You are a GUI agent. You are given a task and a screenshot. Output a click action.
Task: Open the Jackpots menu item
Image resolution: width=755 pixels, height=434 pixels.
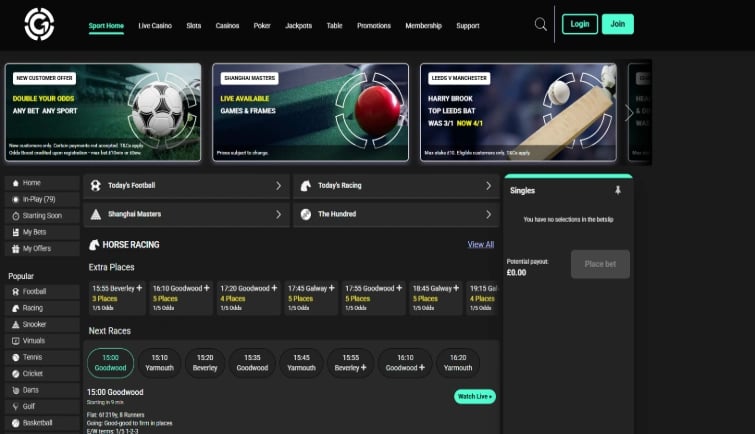click(299, 26)
